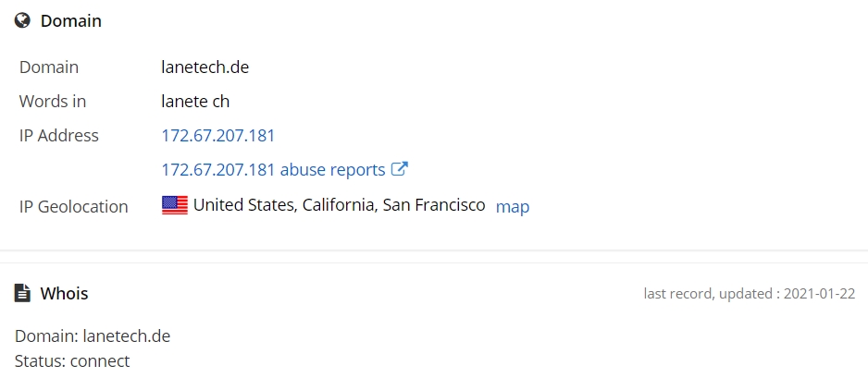Click the 'IP Geolocation' row label
Screen dimensions: 868x378
[74, 207]
